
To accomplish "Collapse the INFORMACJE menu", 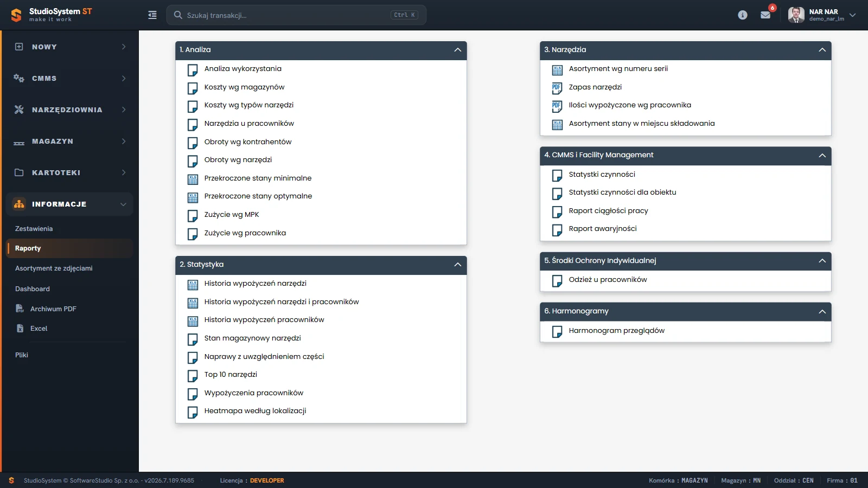I will coord(69,204).
